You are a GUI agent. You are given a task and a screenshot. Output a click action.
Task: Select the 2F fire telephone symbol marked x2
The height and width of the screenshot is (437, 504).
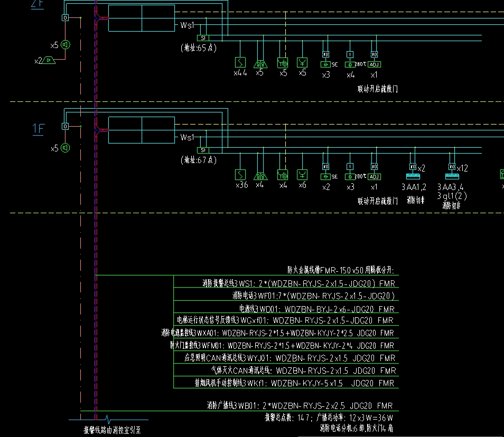tap(49, 60)
